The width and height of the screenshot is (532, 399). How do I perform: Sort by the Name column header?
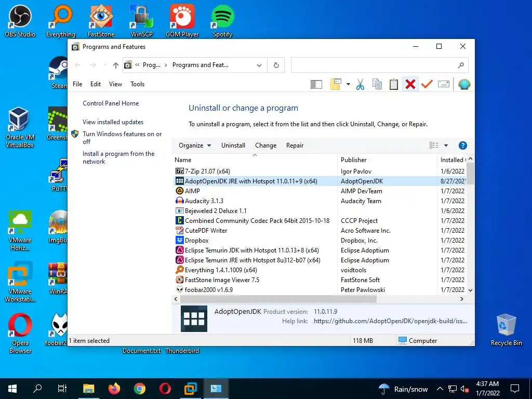[x=255, y=160]
